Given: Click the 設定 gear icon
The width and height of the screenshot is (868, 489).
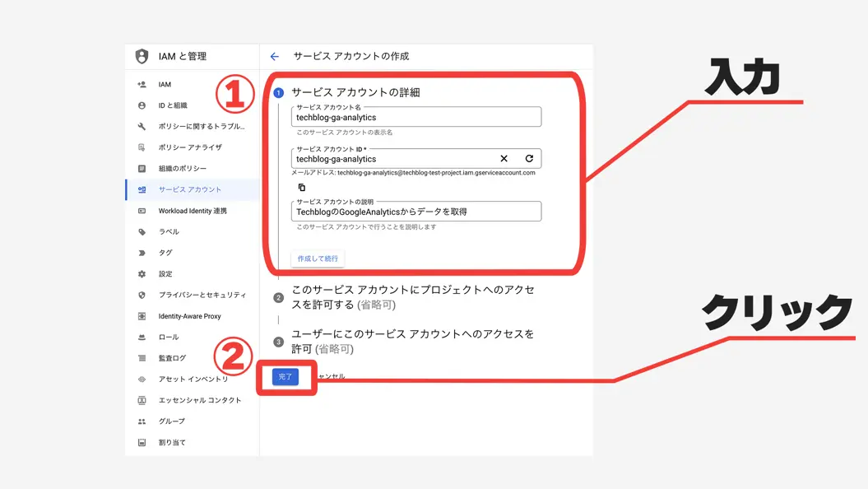Looking at the screenshot, I should click(x=142, y=273).
